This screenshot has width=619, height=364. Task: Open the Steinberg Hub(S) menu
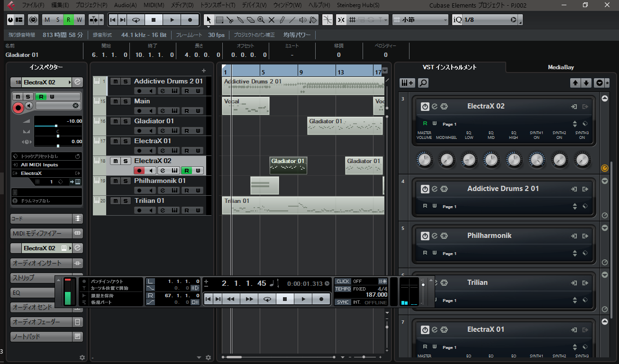click(358, 5)
